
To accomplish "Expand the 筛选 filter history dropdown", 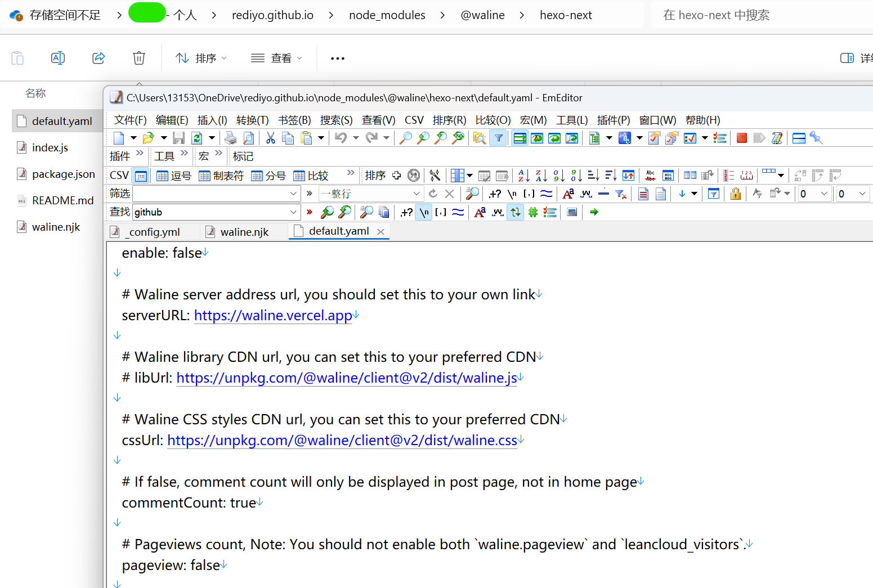I will point(293,194).
